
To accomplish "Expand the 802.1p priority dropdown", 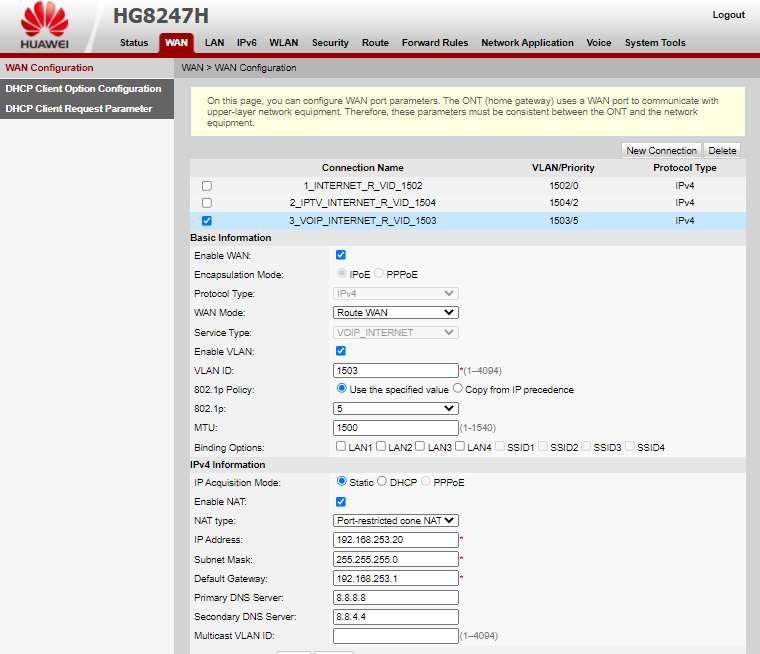I will 395,408.
